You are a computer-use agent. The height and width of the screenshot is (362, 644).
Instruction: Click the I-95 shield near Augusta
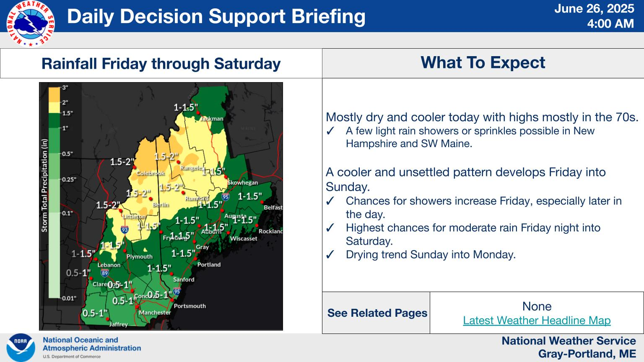tap(226, 196)
